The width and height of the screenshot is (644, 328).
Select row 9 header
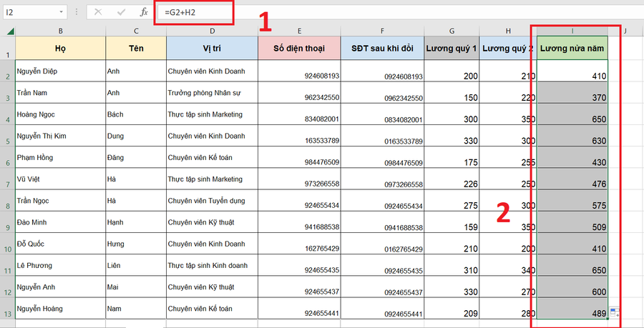click(x=8, y=222)
